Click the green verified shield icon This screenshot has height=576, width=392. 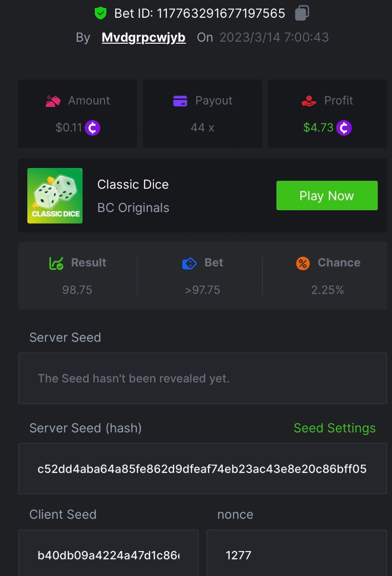[x=100, y=13]
